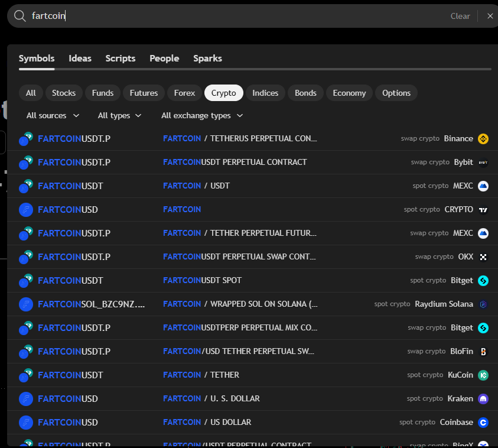The image size is (498, 448).
Task: Filter results by Bonds
Action: pyautogui.click(x=305, y=93)
